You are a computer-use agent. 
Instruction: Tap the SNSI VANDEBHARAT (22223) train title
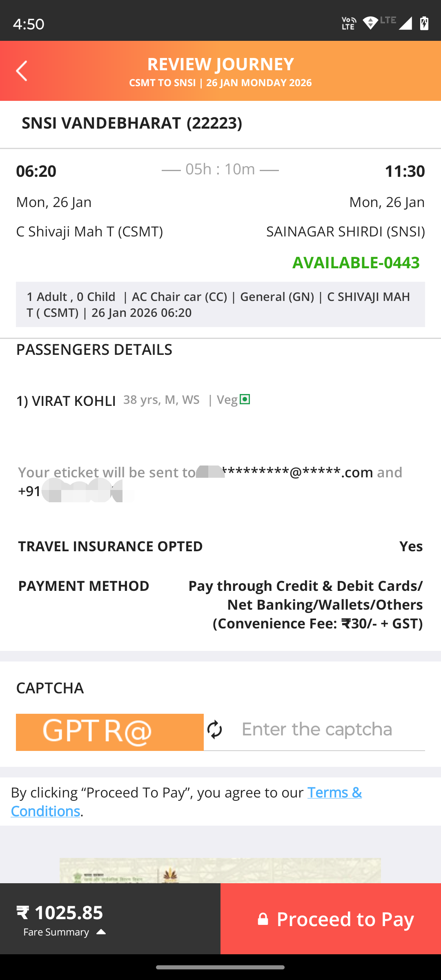(x=131, y=123)
